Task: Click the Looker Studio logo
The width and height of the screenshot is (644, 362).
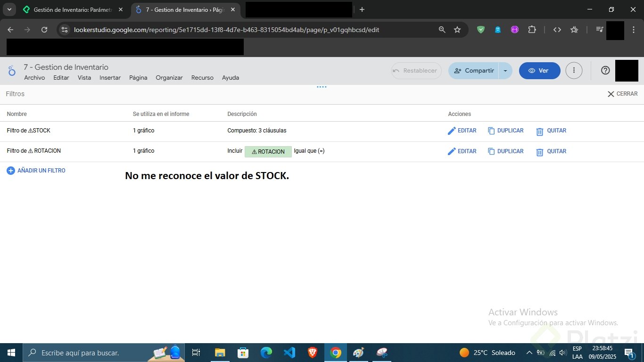Action: click(12, 71)
